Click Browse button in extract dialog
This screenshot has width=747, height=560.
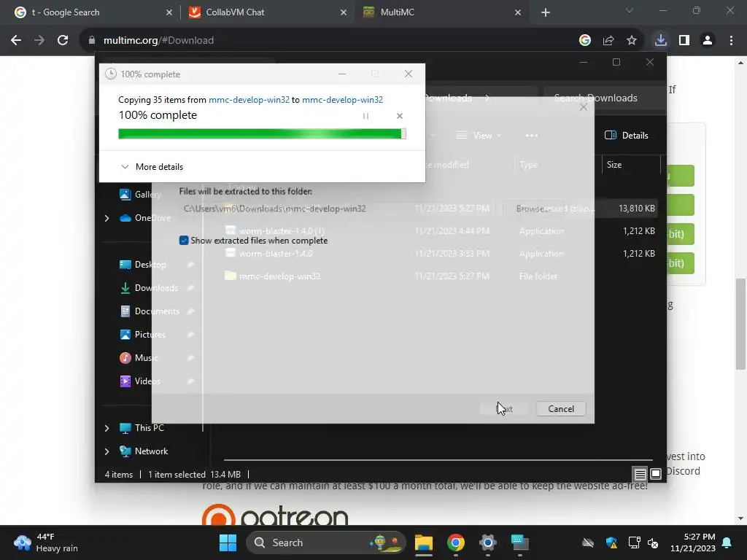click(533, 209)
